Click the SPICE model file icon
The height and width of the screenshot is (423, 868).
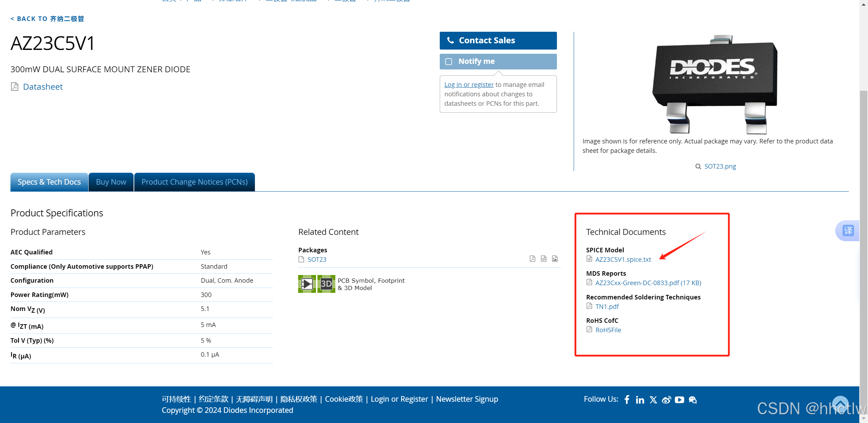click(589, 259)
